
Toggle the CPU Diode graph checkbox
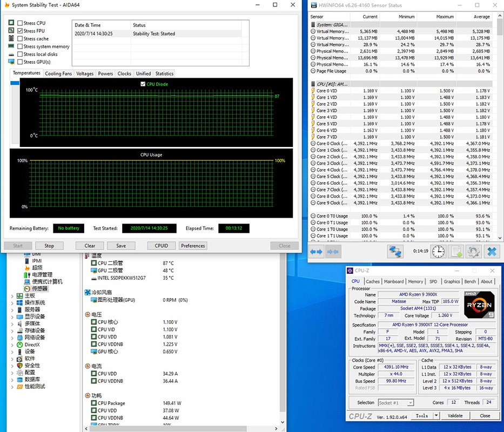click(x=143, y=84)
